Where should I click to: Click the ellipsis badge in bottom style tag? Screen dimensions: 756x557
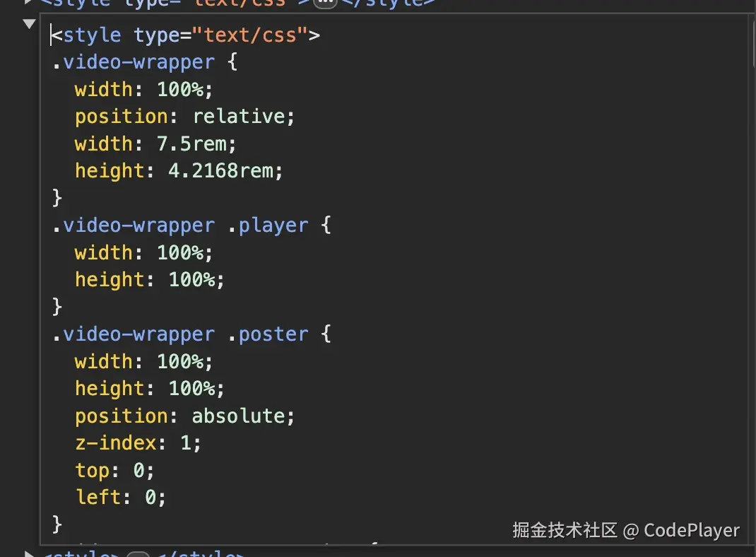point(139,555)
